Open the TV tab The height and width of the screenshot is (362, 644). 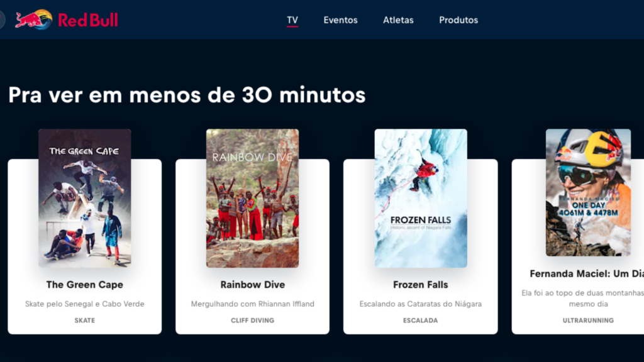click(292, 19)
